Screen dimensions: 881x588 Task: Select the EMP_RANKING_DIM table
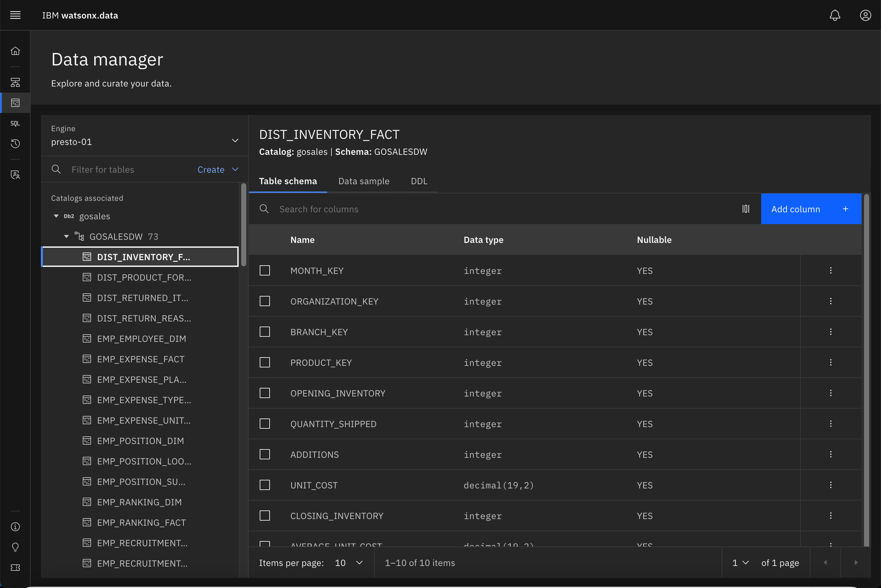pyautogui.click(x=140, y=502)
